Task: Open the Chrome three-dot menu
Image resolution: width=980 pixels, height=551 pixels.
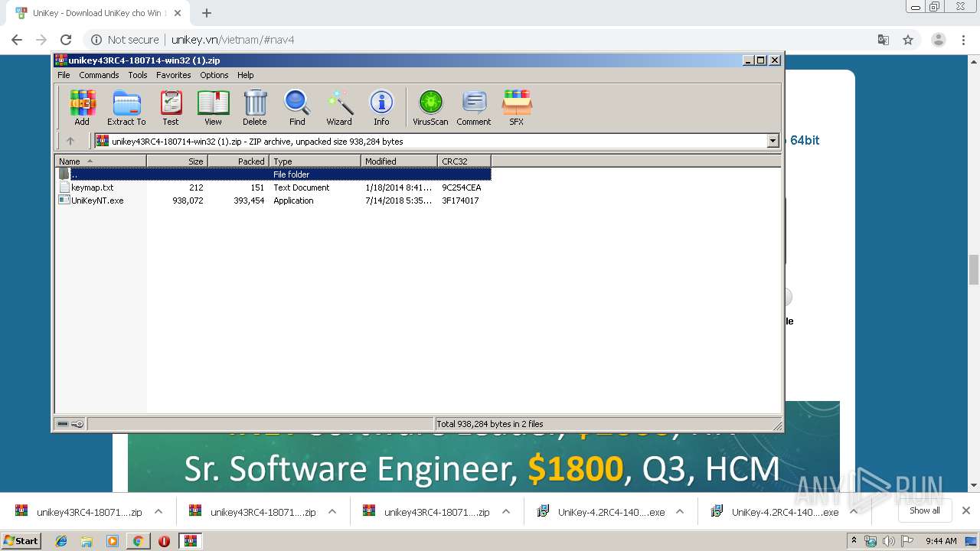Action: (963, 40)
